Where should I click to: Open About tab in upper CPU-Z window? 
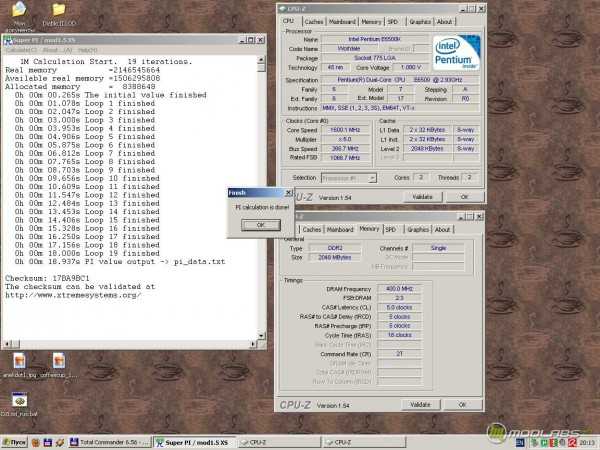coord(444,21)
